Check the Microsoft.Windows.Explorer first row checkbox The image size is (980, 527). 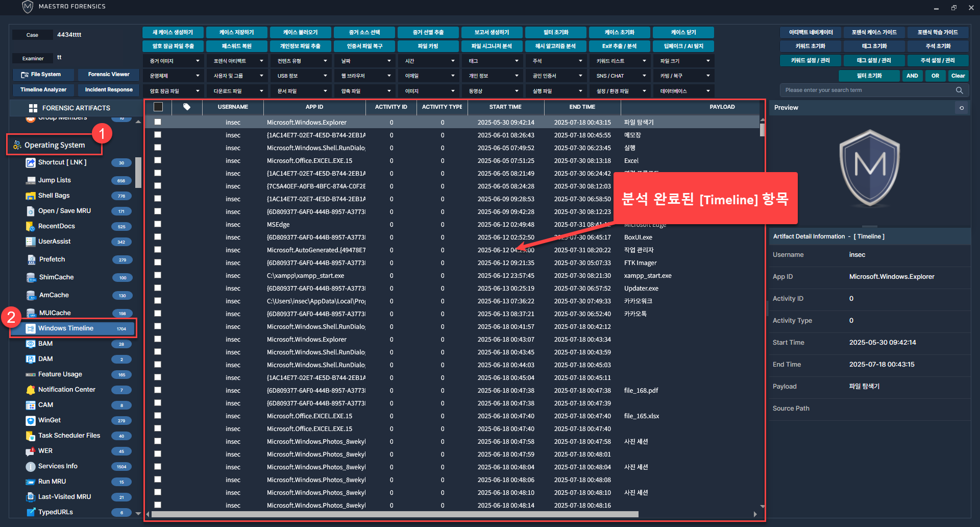pyautogui.click(x=158, y=122)
